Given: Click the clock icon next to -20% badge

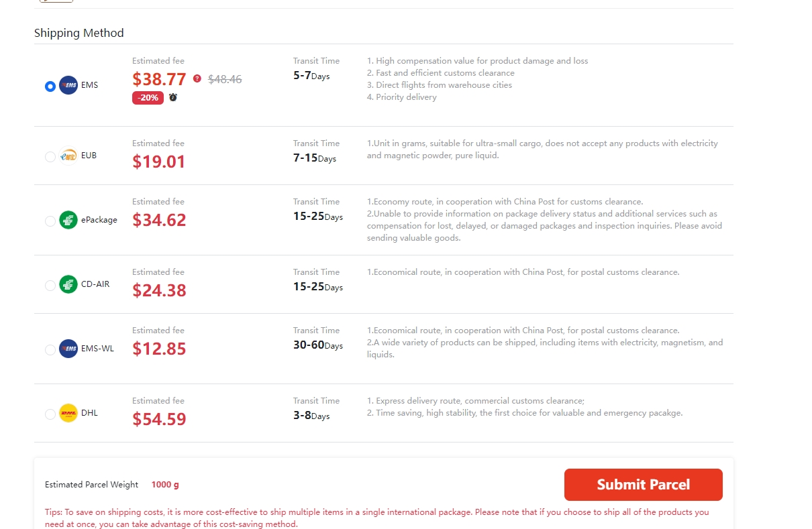Looking at the screenshot, I should click(173, 97).
